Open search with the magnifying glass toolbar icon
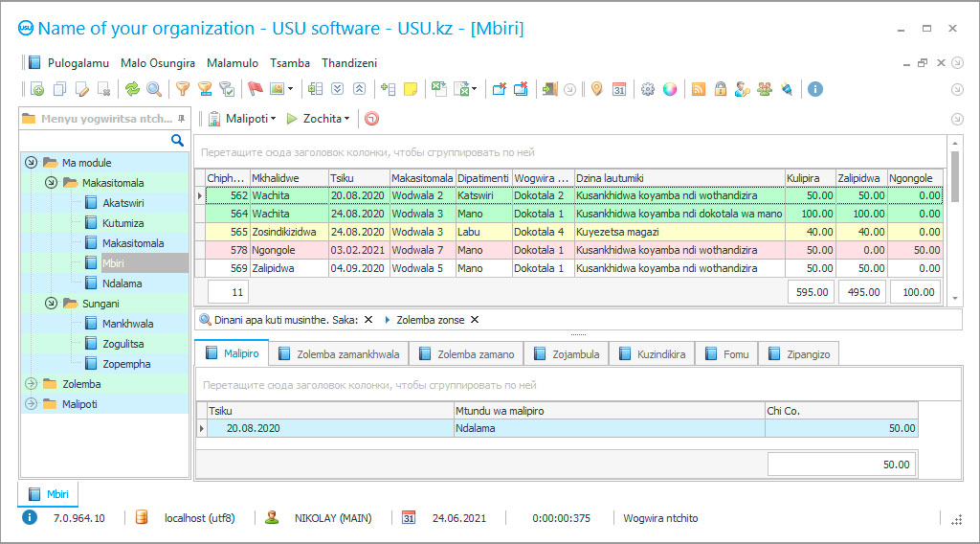The width and height of the screenshot is (980, 544). point(153,89)
